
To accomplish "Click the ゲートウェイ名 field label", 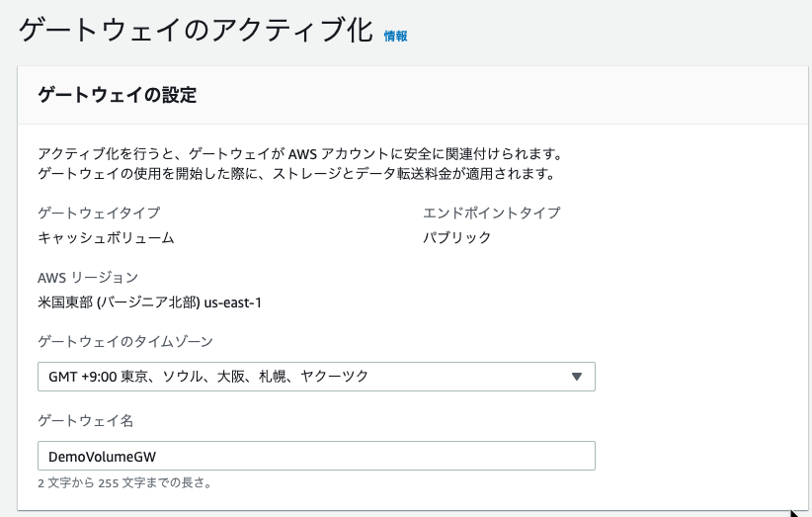I will (x=85, y=421).
